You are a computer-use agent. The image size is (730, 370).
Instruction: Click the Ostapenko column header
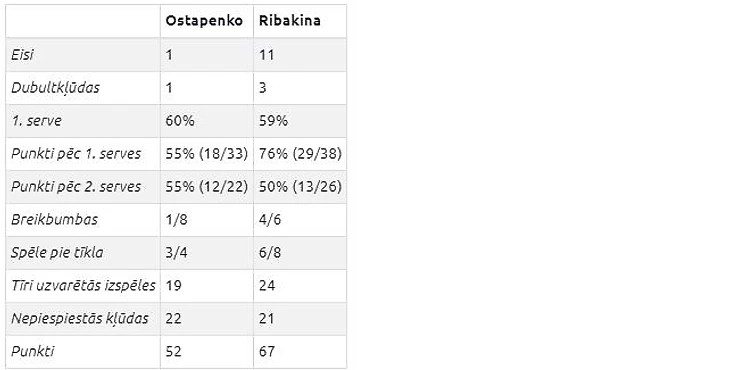click(204, 21)
